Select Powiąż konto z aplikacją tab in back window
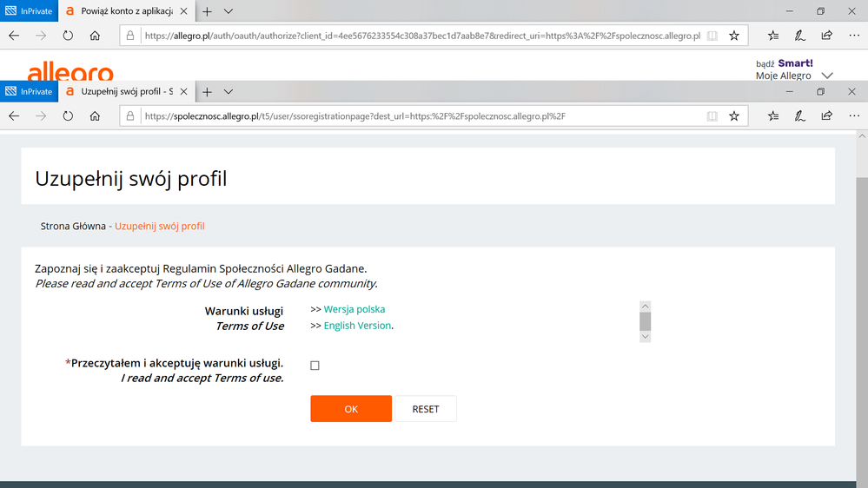This screenshot has height=488, width=868. (x=126, y=11)
